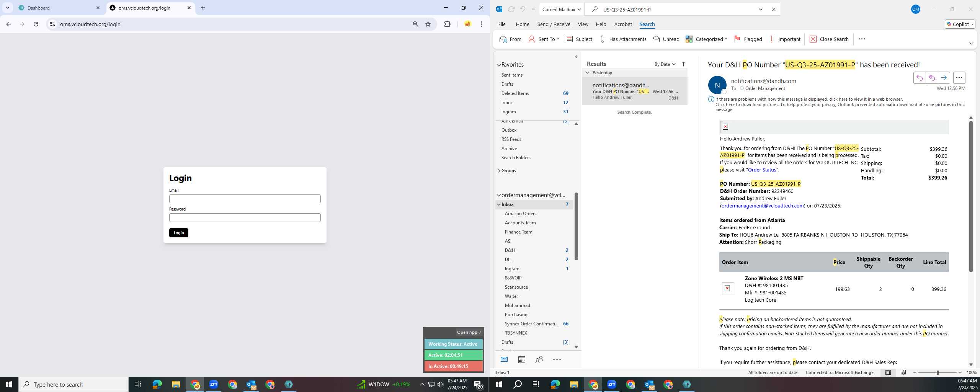Open the Current Mailbox scope dropdown
This screenshot has width=980, height=392.
tap(562, 9)
